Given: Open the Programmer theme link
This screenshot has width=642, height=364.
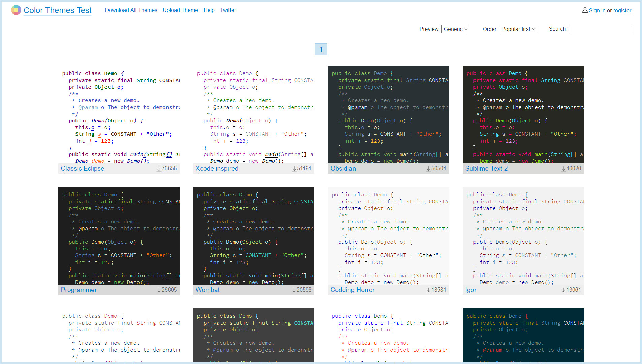Looking at the screenshot, I should [79, 290].
